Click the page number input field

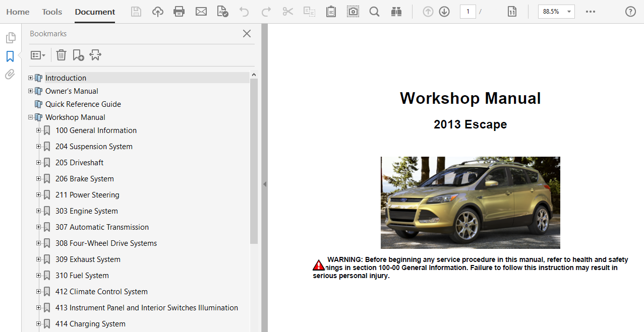point(467,12)
